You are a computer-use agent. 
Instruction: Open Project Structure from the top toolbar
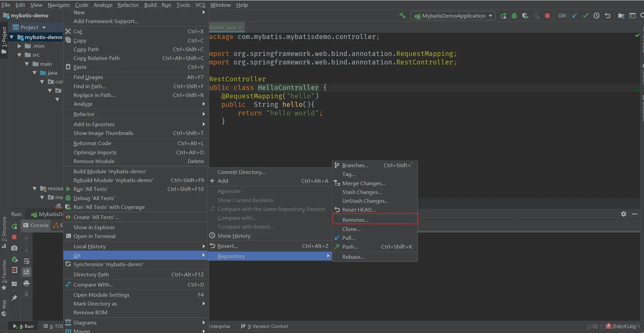point(621,16)
